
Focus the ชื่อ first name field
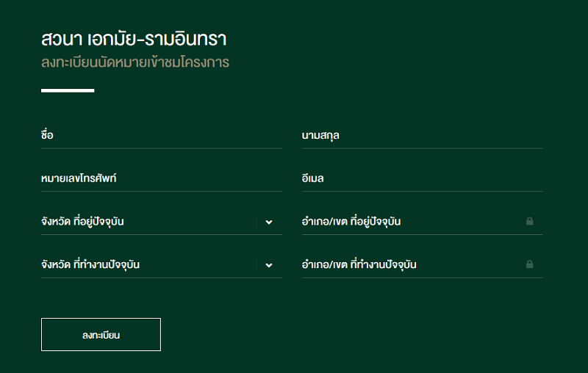click(x=162, y=136)
